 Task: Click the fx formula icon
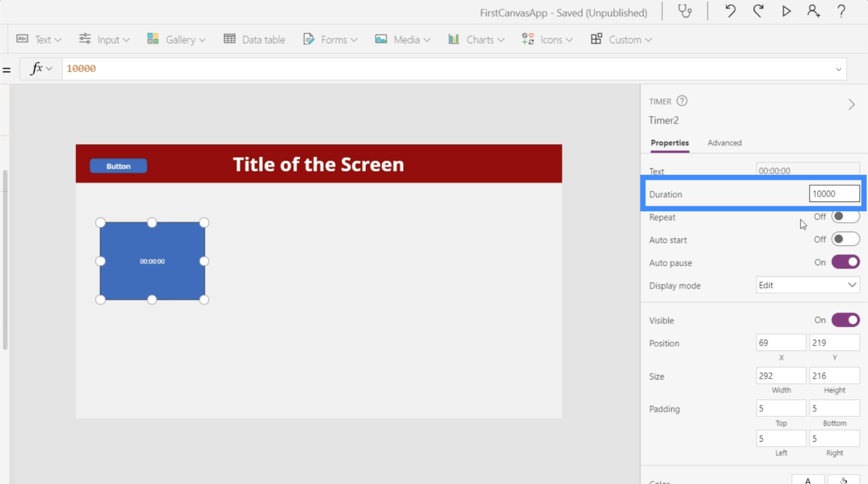tap(36, 68)
